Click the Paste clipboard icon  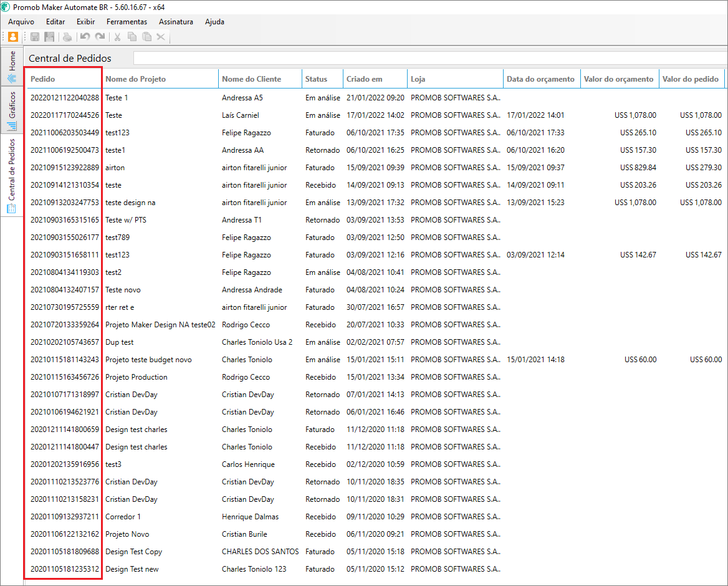pyautogui.click(x=146, y=37)
